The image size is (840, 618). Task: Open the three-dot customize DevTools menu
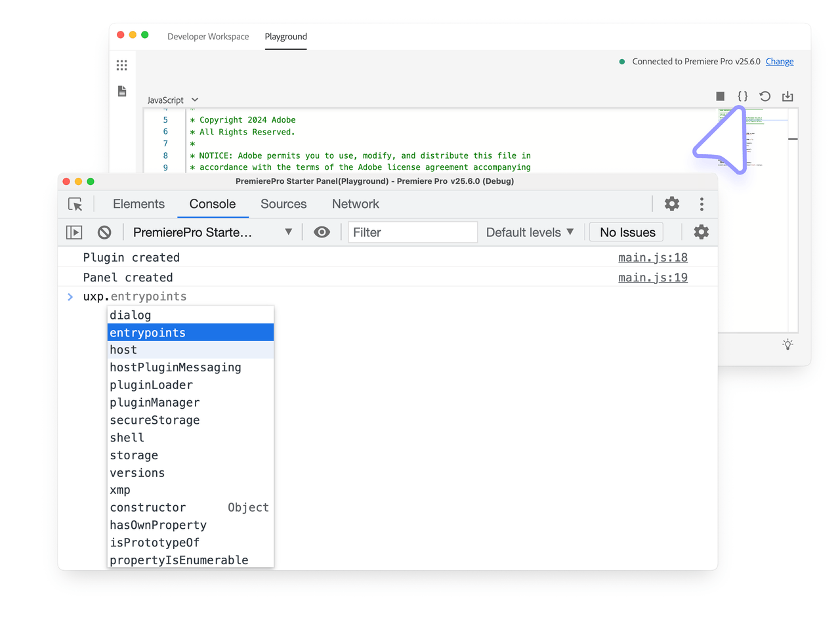click(702, 204)
